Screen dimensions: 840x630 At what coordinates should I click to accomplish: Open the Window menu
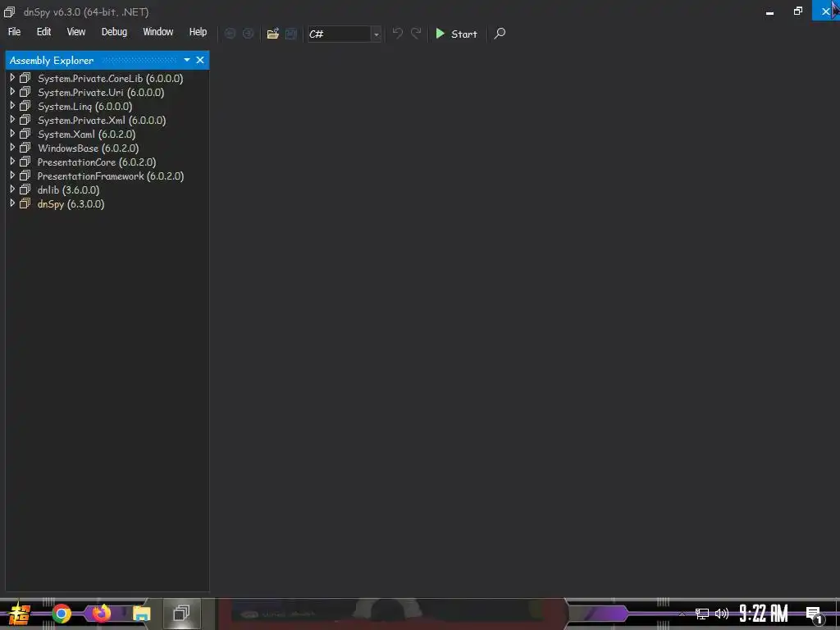[158, 32]
